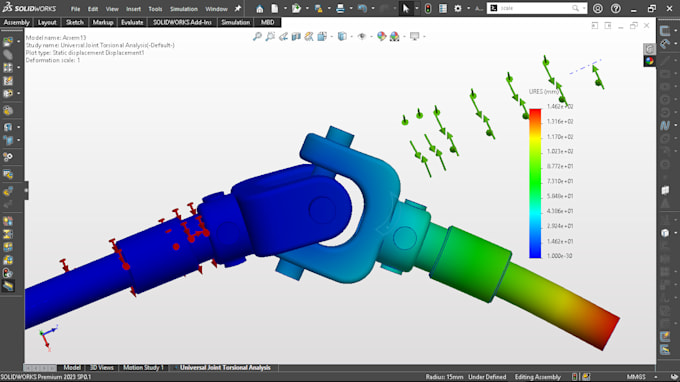Click the user login icon
The height and width of the screenshot is (382, 680).
pos(598,9)
